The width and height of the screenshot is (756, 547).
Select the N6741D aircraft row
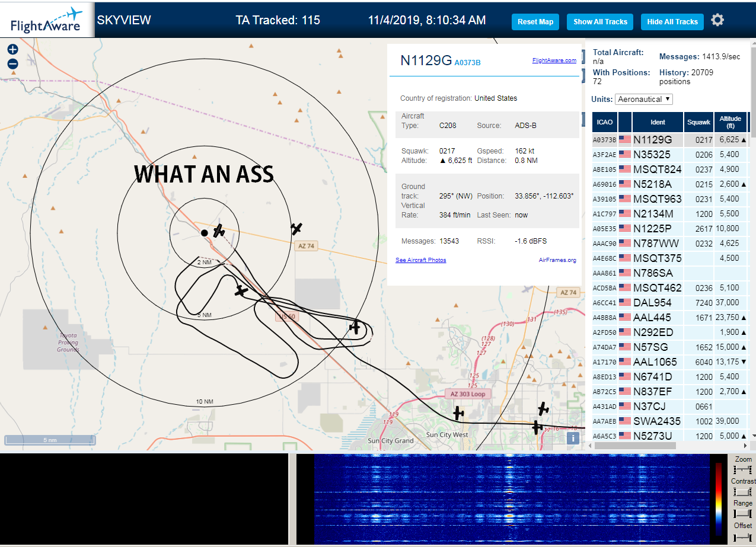[670, 377]
